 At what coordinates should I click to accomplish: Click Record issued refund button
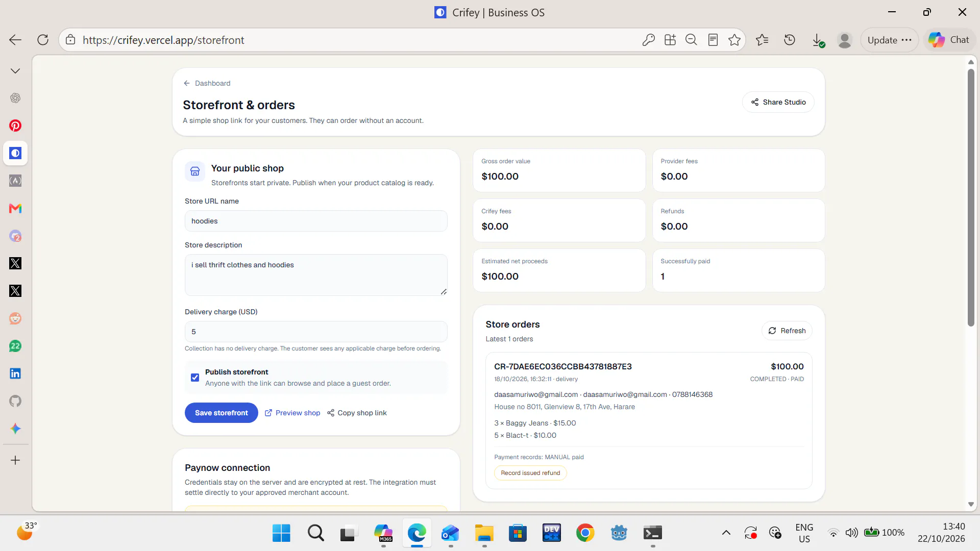click(530, 473)
